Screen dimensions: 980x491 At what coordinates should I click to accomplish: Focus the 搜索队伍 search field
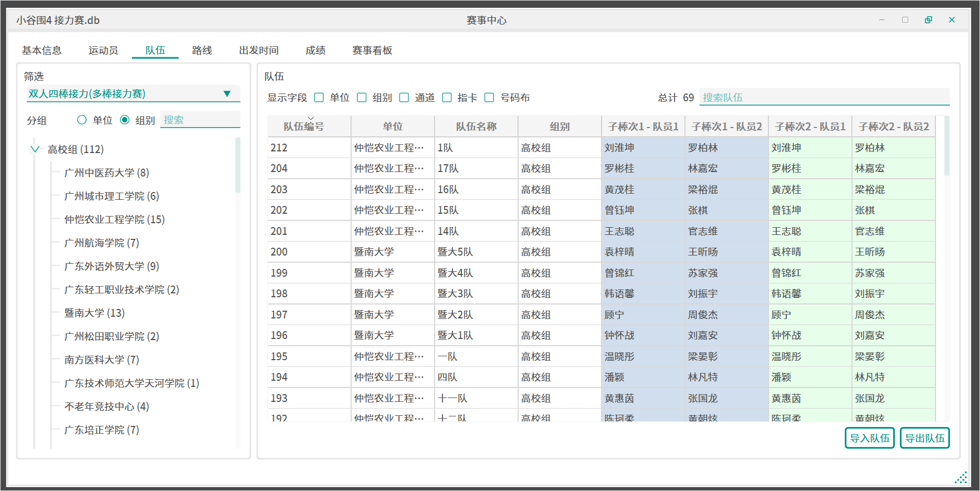(824, 97)
